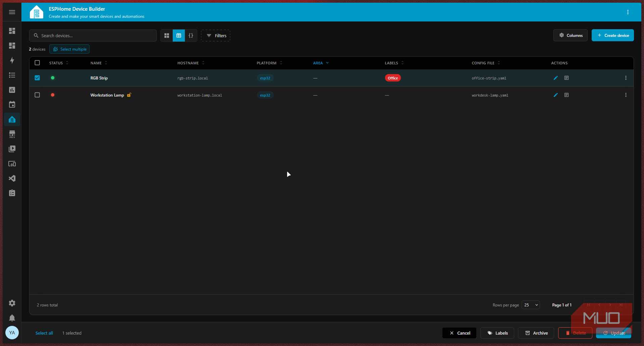Open the clipboard sidebar icon
This screenshot has height=346, width=644.
pos(12,193)
